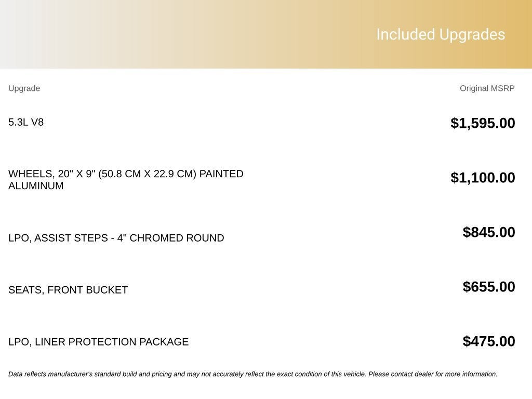This screenshot has height=399, width=532.
Task: Click the manufacturer data disclaimer text
Action: (x=253, y=374)
